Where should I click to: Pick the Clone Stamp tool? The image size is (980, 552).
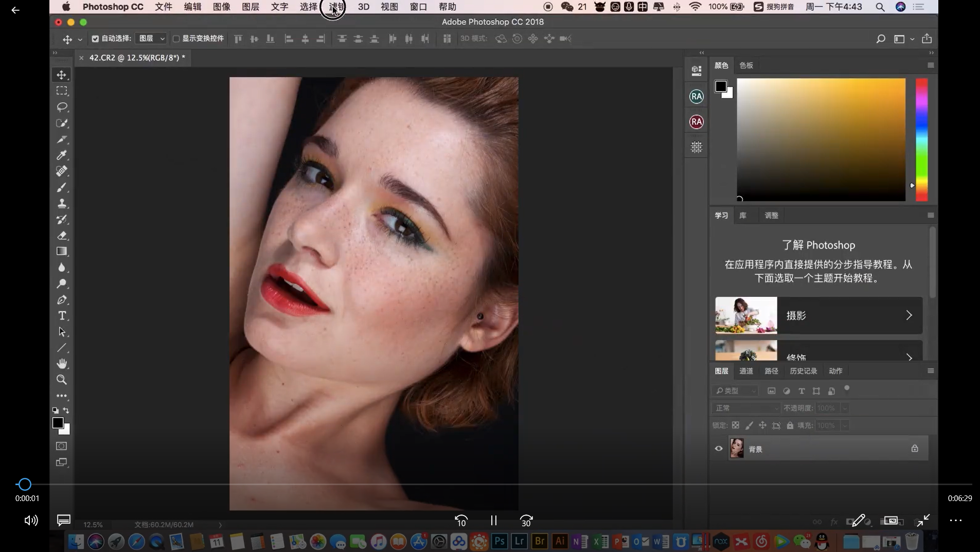tap(62, 203)
